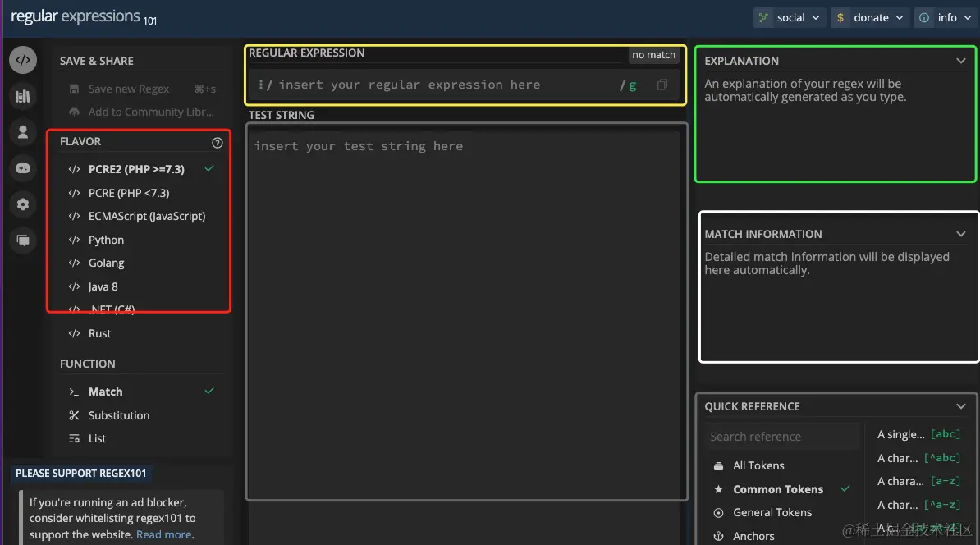Click the Save new Regex icon
This screenshot has width=980, height=545.
point(74,89)
